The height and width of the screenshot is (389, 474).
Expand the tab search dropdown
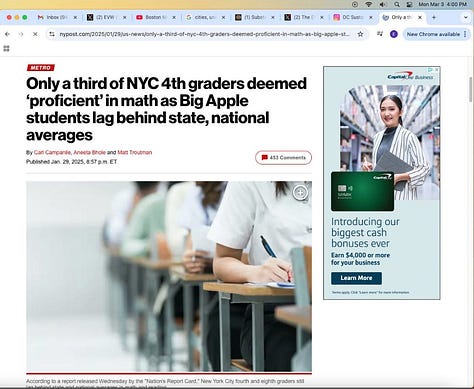click(466, 17)
